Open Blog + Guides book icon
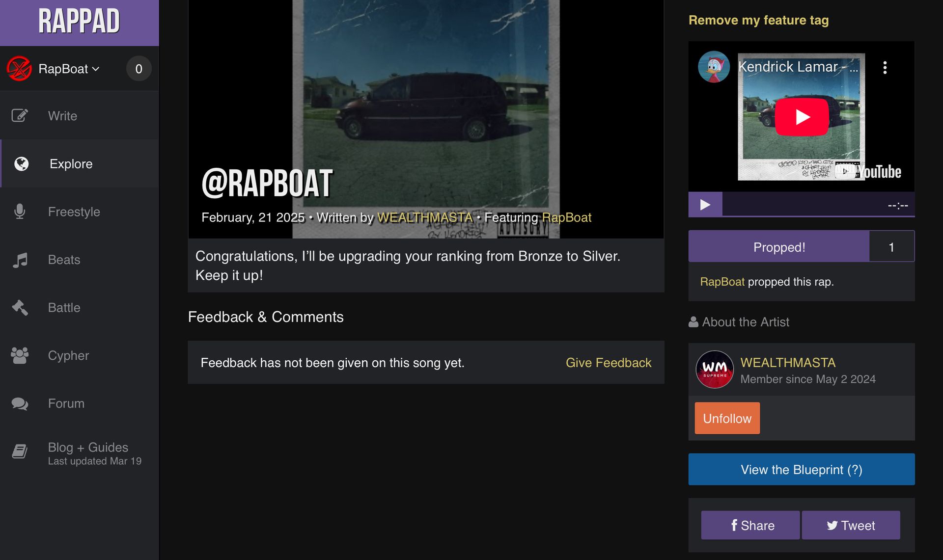The height and width of the screenshot is (560, 943). pyautogui.click(x=20, y=451)
